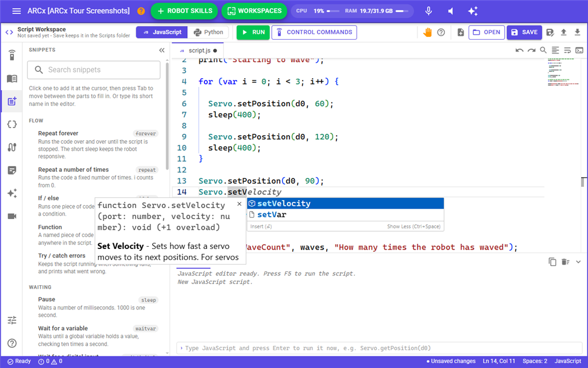588x368 pixels.
Task: Collapse the console panel chevron
Action: (578, 262)
